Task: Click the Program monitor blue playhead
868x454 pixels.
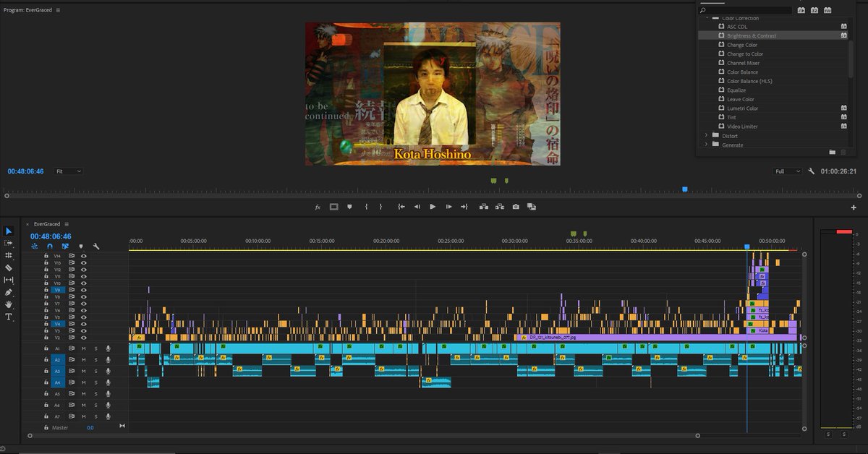Action: 684,189
